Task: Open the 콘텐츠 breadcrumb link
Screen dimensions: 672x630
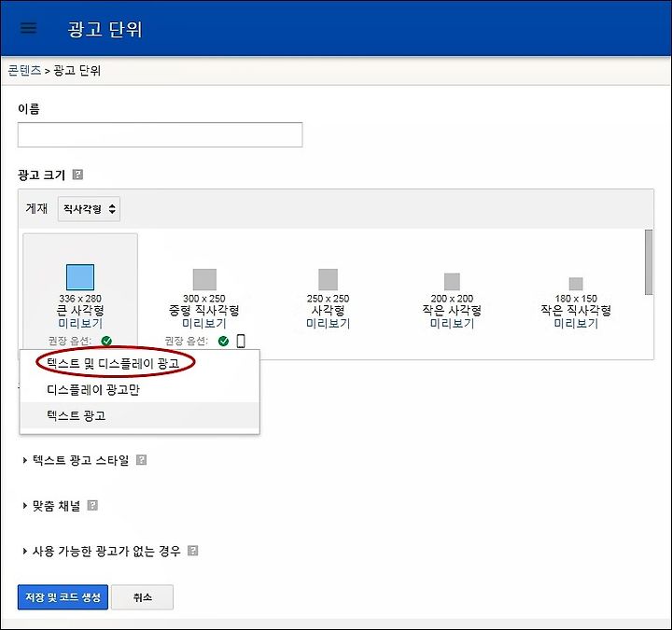Action: pos(24,70)
